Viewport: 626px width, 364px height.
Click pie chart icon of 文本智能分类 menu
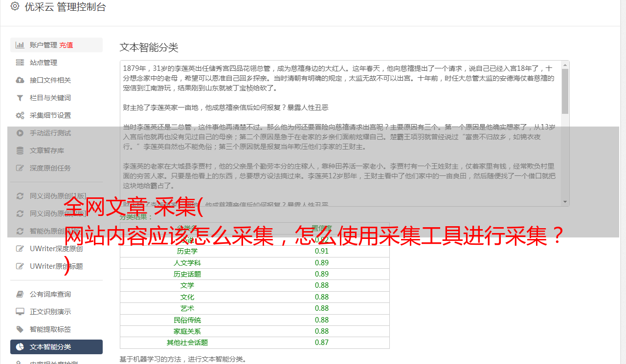(x=20, y=347)
